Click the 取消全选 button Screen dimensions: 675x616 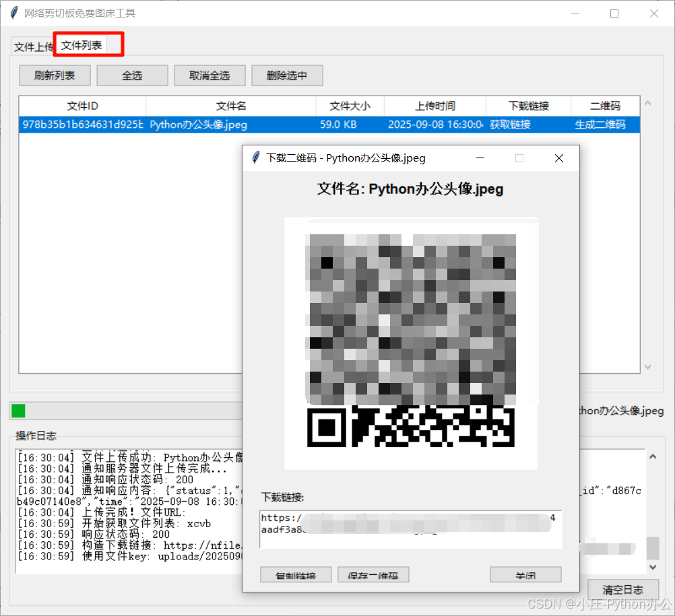(210, 75)
